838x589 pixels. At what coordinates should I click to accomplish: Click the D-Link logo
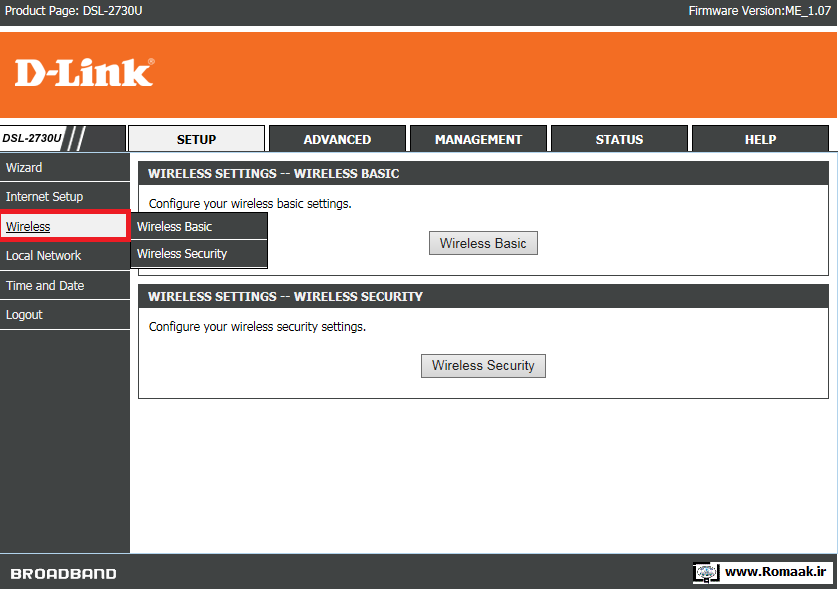coord(84,73)
